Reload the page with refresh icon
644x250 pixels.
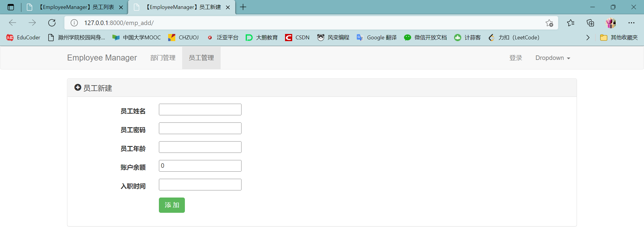coord(52,23)
